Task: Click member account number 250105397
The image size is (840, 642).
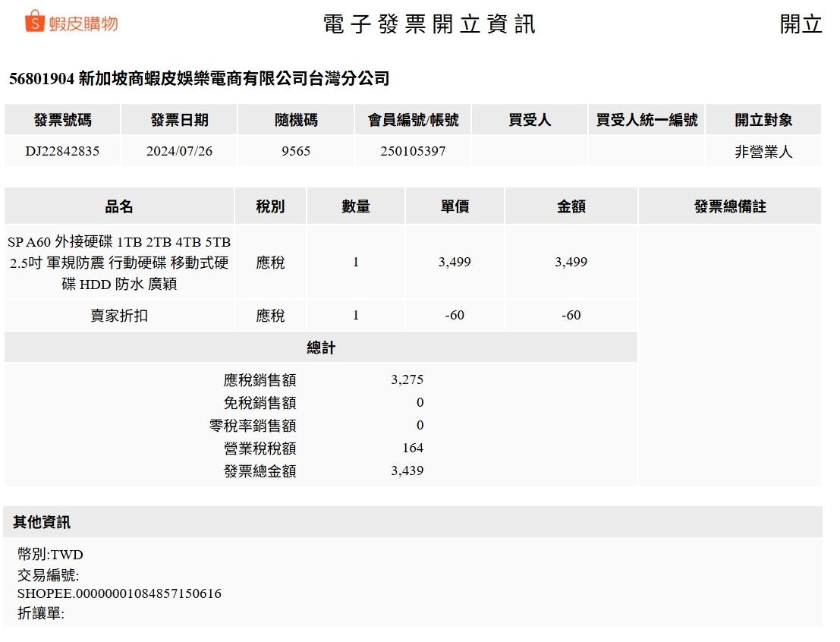Action: tap(413, 151)
